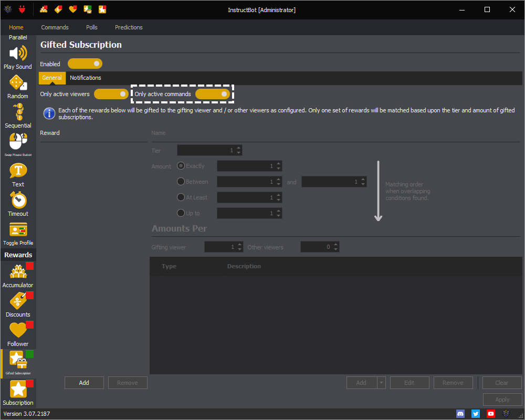Increase the Between upper bound stepper
The width and height of the screenshot is (525, 420).
click(x=363, y=179)
